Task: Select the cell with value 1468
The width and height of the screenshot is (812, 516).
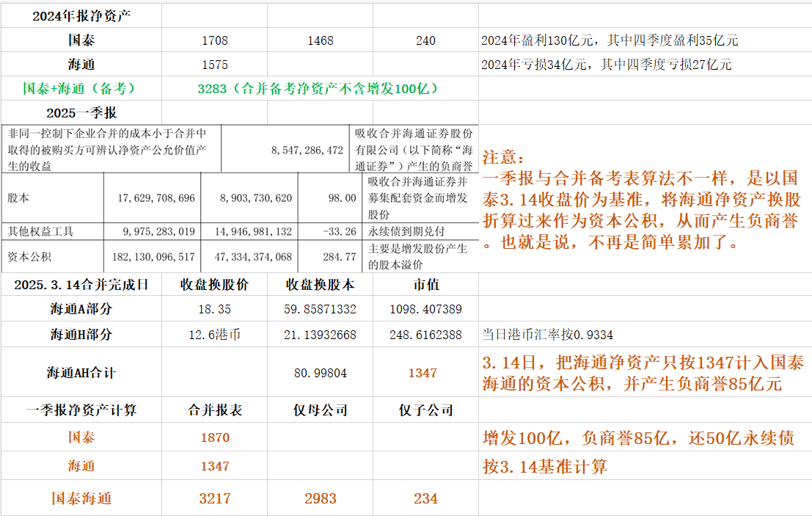Action: click(320, 40)
